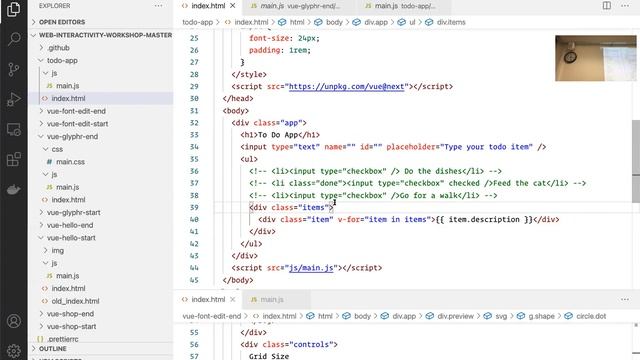Click div.items in top breadcrumb
The width and height of the screenshot is (640, 360).
click(451, 22)
